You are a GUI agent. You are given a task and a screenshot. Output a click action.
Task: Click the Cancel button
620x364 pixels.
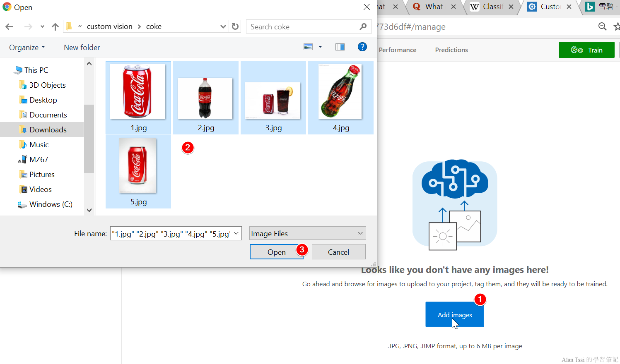tap(338, 252)
